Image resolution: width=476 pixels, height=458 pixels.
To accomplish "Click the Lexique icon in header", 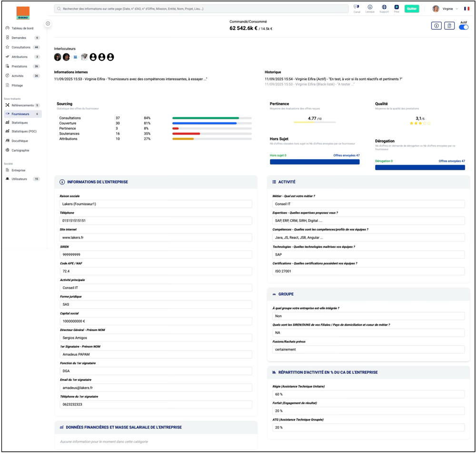I will [x=370, y=8].
